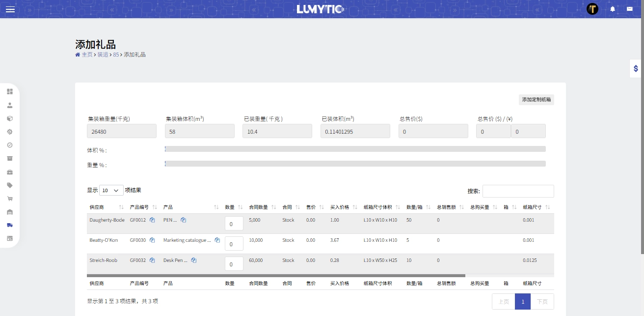Click the 搜索 search input field
The height and width of the screenshot is (316, 644).
518,191
